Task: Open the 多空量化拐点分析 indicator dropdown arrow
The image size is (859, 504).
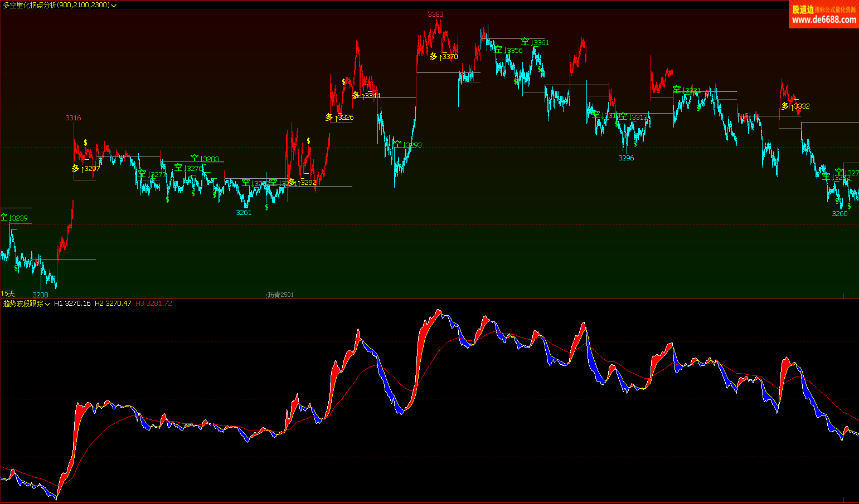Action: tap(114, 6)
